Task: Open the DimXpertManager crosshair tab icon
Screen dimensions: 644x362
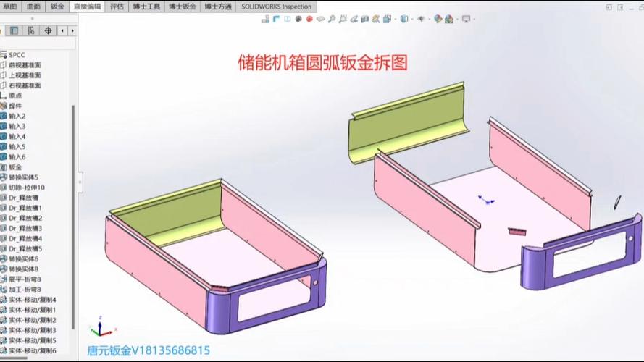Action: point(48,31)
